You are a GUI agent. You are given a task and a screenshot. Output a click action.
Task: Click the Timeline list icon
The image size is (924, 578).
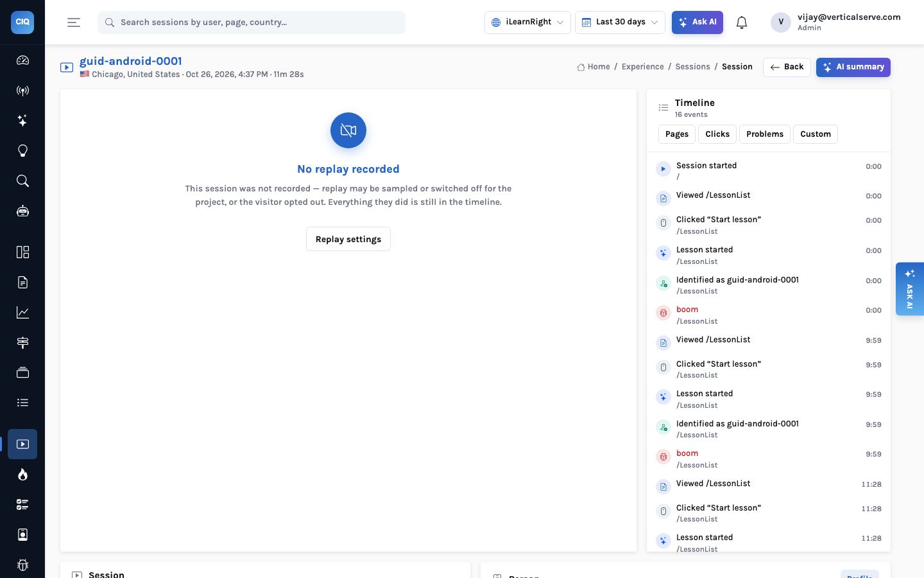coord(663,107)
